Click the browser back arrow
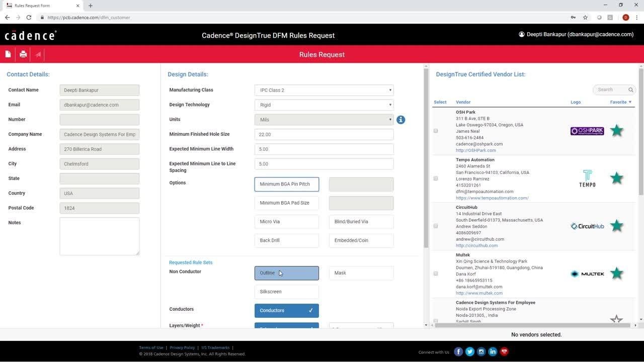 point(7,17)
